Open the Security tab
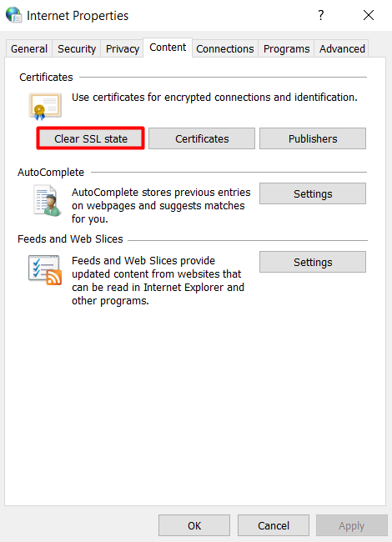Image resolution: width=392 pixels, height=542 pixels. click(x=77, y=48)
